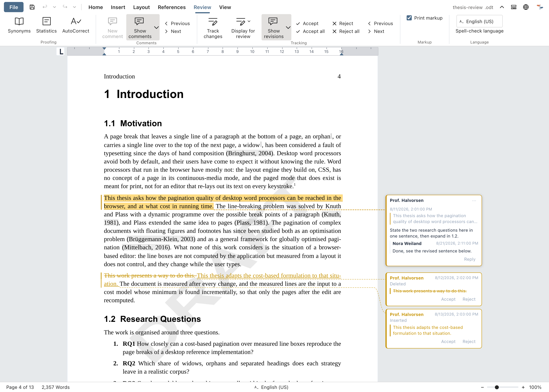This screenshot has width=549, height=392.
Task: Click the Save document icon
Action: (32, 7)
